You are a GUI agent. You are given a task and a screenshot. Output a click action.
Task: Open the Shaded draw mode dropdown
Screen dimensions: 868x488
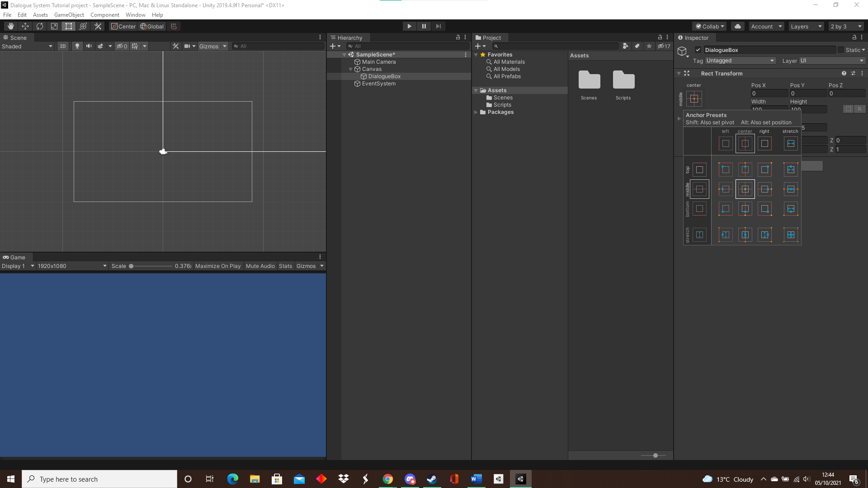click(27, 46)
